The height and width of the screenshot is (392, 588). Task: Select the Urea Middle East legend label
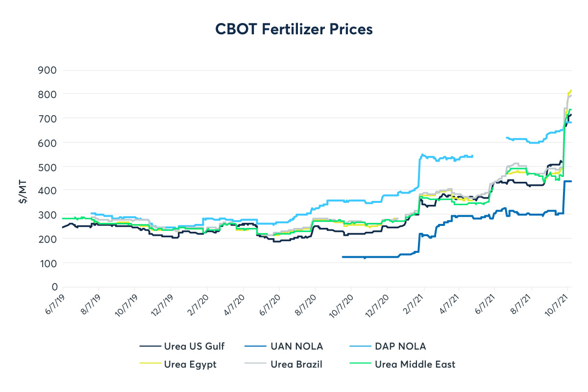coord(415,364)
